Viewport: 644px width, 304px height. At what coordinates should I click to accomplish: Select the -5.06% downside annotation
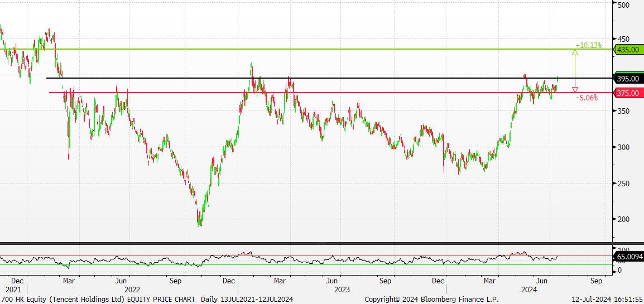click(587, 98)
